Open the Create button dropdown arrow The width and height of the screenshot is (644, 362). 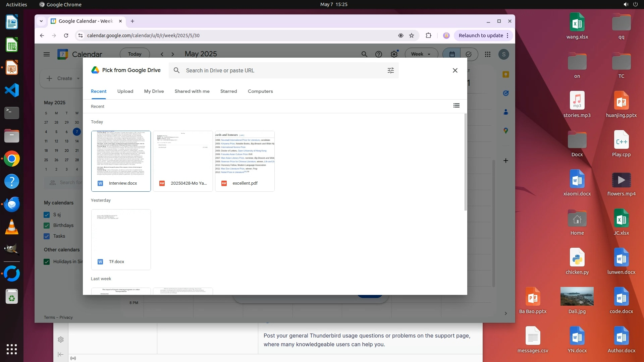(78, 78)
